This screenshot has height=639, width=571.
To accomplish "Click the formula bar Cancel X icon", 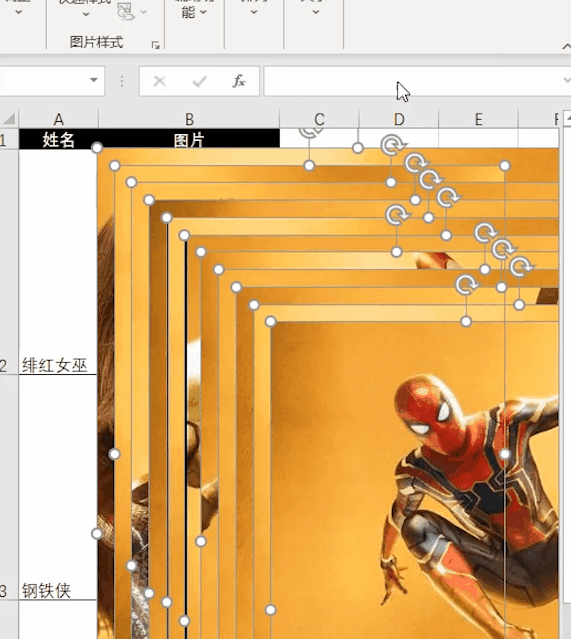I will (x=159, y=82).
